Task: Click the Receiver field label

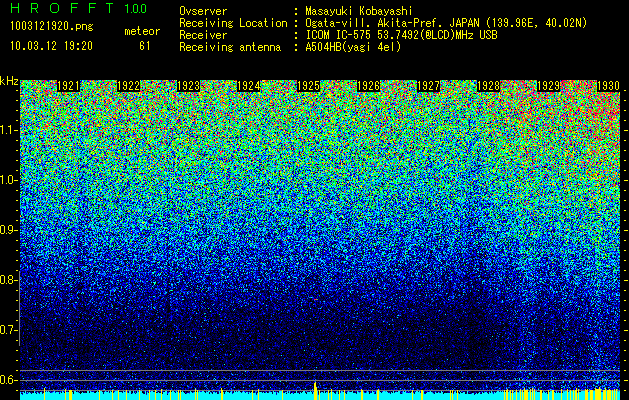Action: tap(203, 35)
